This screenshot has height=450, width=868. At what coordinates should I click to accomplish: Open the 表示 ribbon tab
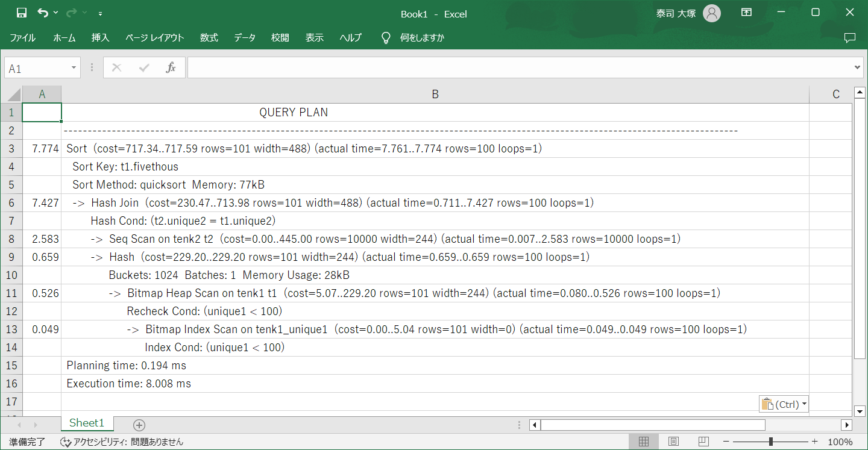tap(315, 38)
